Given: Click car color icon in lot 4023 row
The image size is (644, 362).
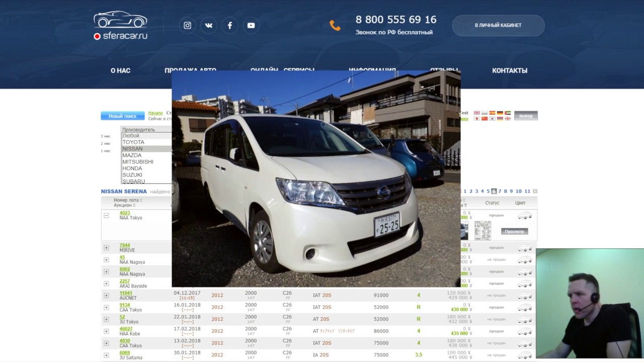Looking at the screenshot, I should (x=525, y=216).
